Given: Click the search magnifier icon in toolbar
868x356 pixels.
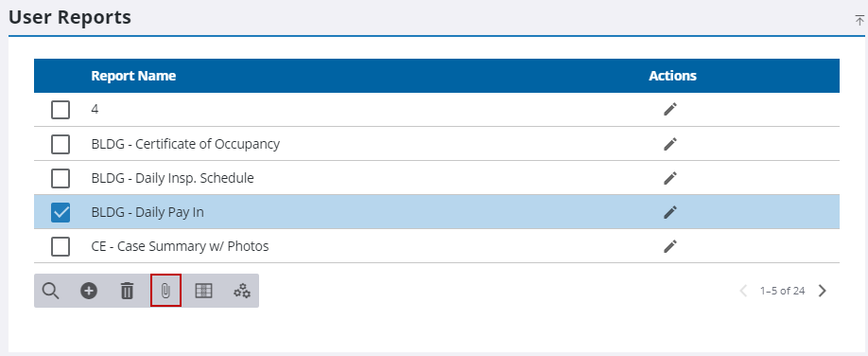Looking at the screenshot, I should 50,291.
